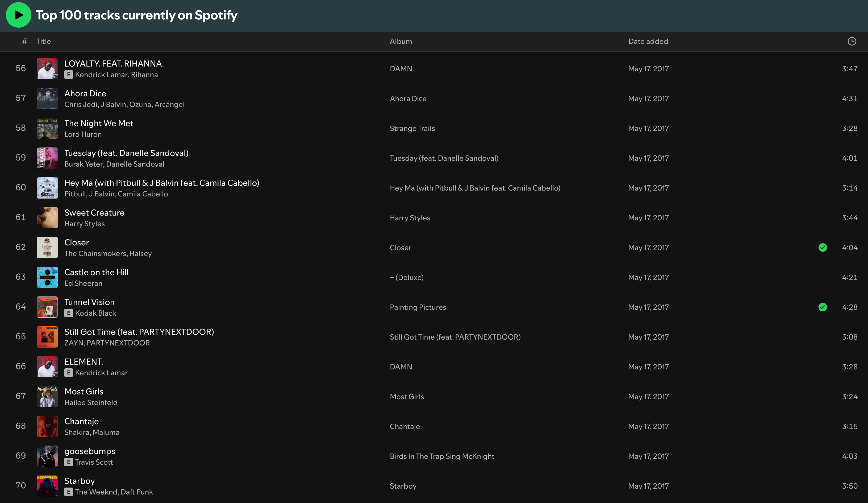This screenshot has width=868, height=503.
Task: Sort by the Title column header
Action: tap(43, 41)
